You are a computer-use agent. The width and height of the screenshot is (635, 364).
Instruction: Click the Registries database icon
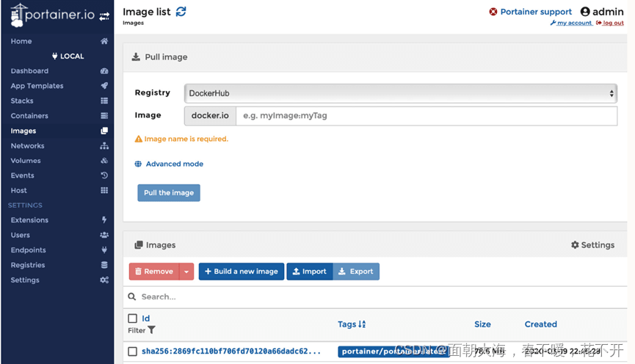pos(104,265)
